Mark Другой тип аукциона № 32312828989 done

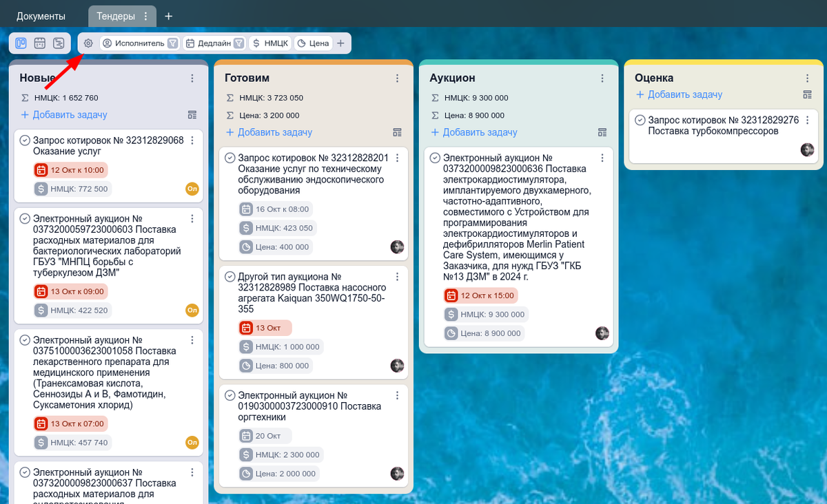tap(230, 277)
